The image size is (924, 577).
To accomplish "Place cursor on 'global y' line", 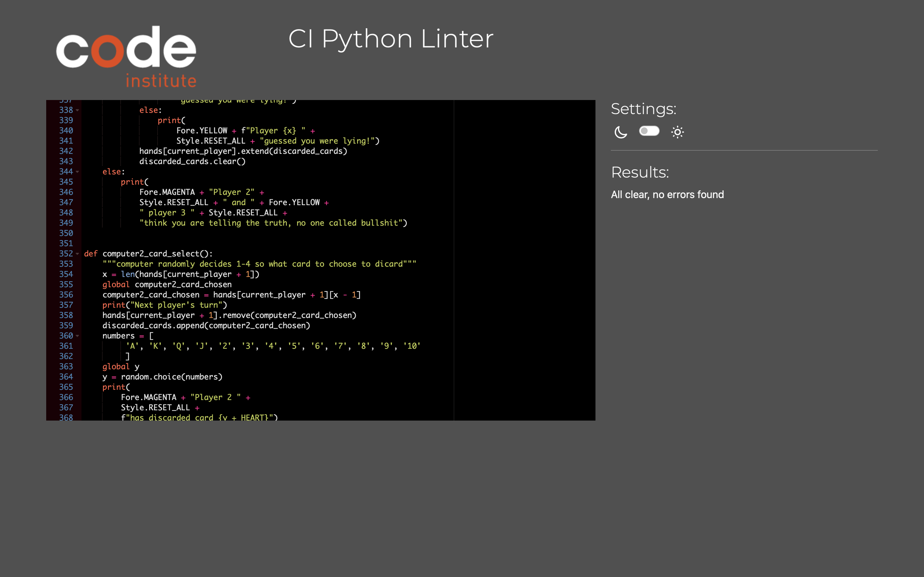I will tap(121, 366).
